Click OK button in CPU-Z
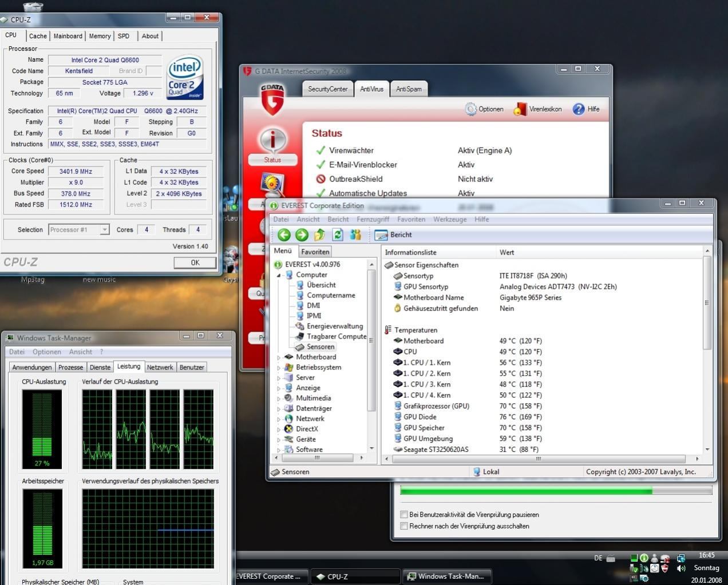This screenshot has width=728, height=585. (195, 262)
